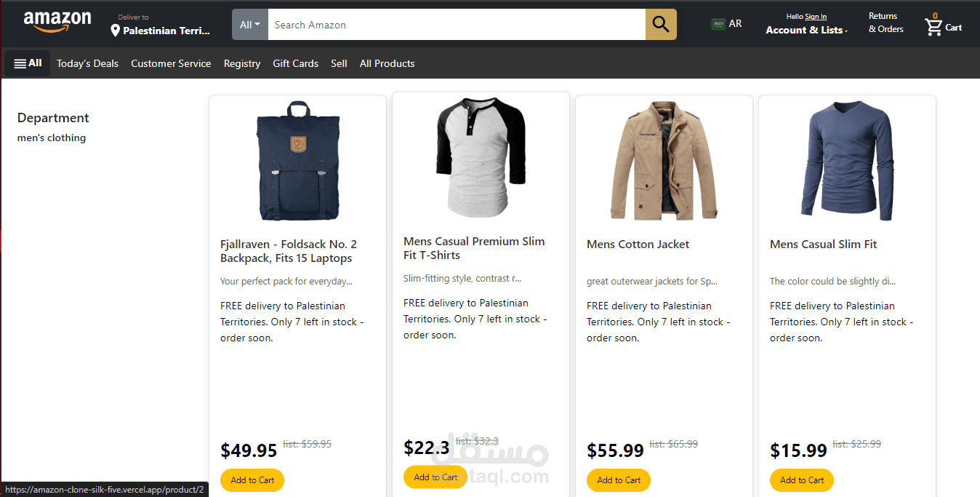980x497 pixels.
Task: Open the shopping cart icon
Action: pos(933,27)
